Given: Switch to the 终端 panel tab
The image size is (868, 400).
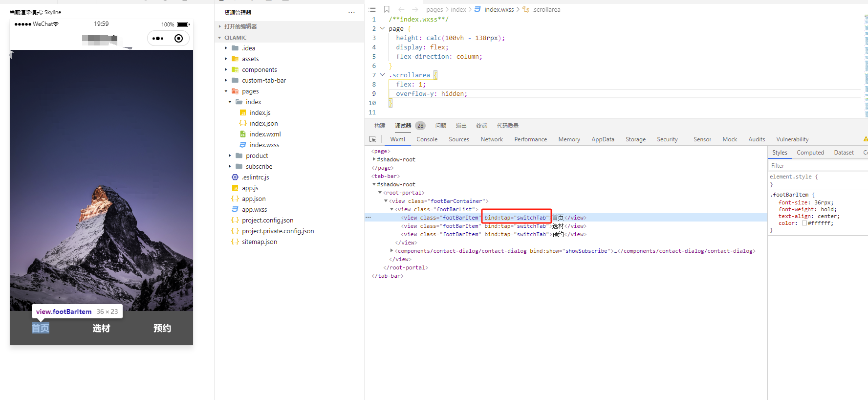Looking at the screenshot, I should coord(482,126).
